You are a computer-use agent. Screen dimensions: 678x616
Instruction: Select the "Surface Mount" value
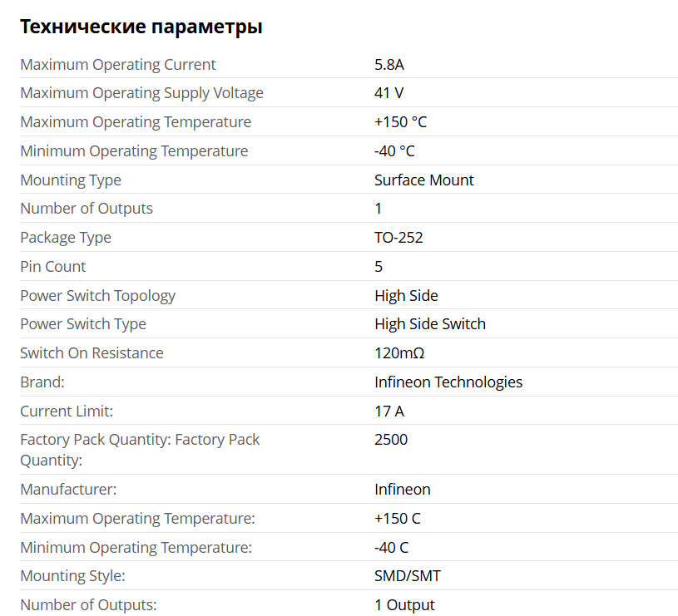[424, 180]
